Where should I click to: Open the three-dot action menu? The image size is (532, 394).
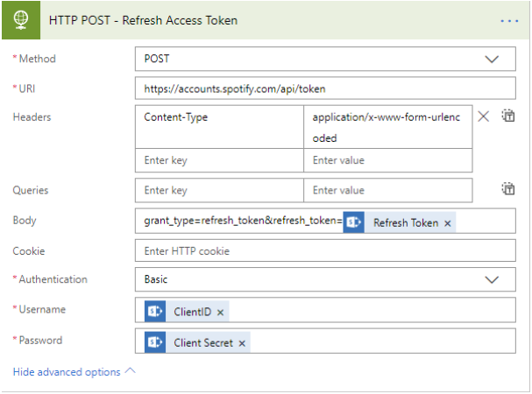509,21
